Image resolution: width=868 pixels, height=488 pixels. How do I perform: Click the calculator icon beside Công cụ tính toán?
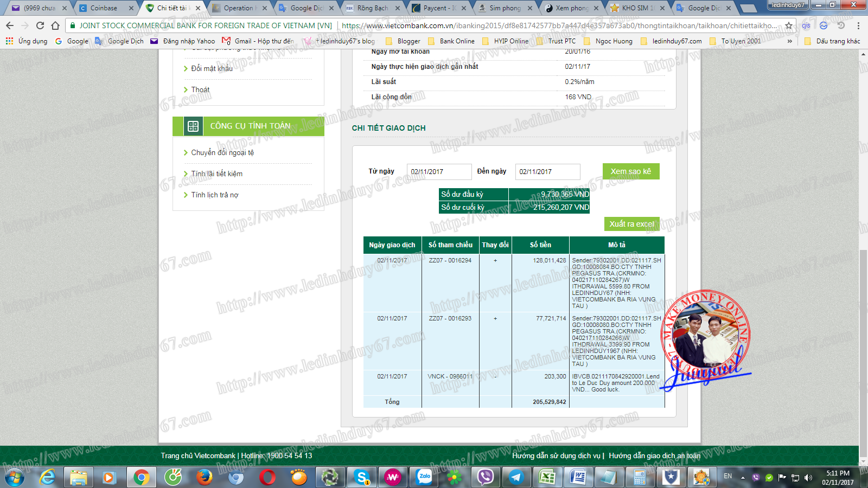193,126
